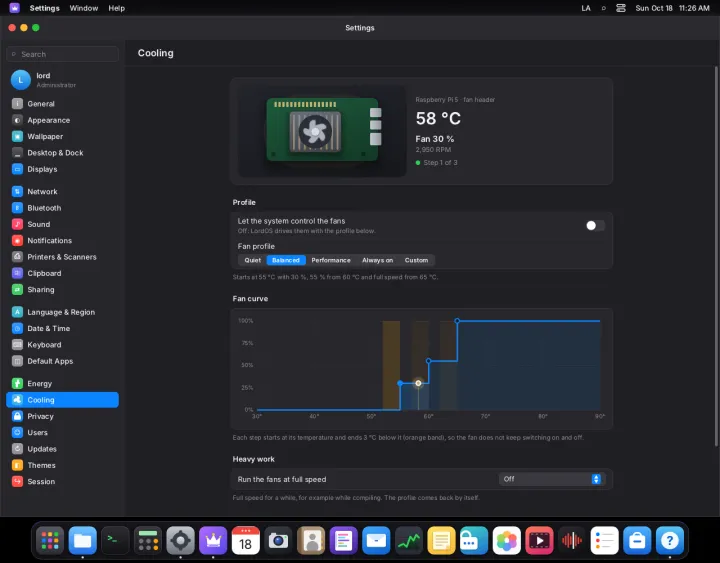
Task: Select Clipboard settings item
Action: tap(62, 273)
